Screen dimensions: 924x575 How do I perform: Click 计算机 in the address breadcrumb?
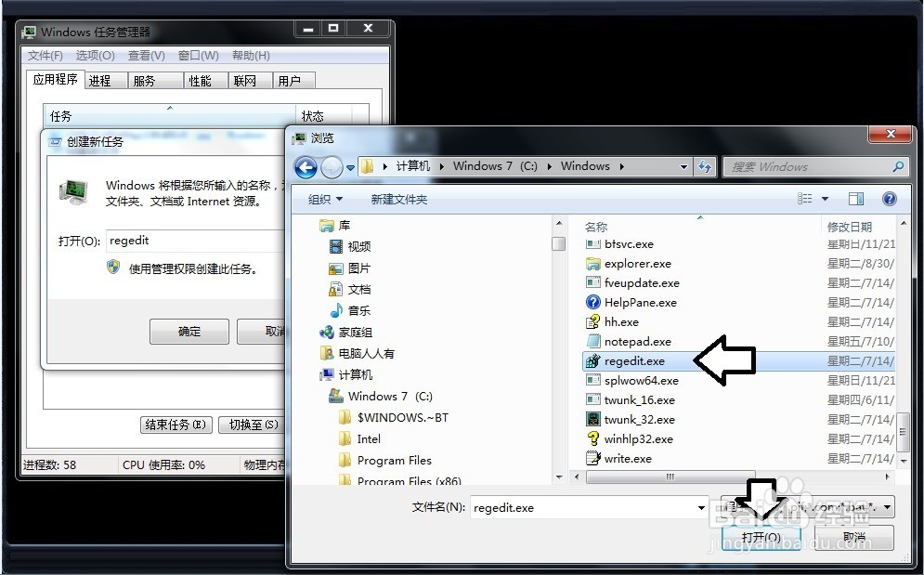412,166
